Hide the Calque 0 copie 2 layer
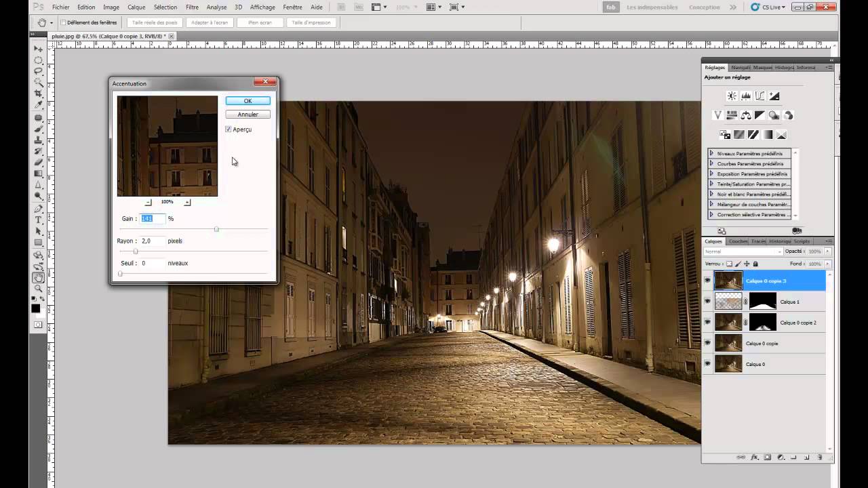 pyautogui.click(x=708, y=322)
